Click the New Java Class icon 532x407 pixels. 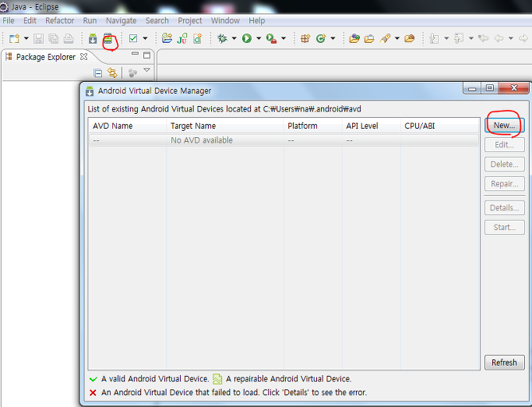tap(321, 38)
